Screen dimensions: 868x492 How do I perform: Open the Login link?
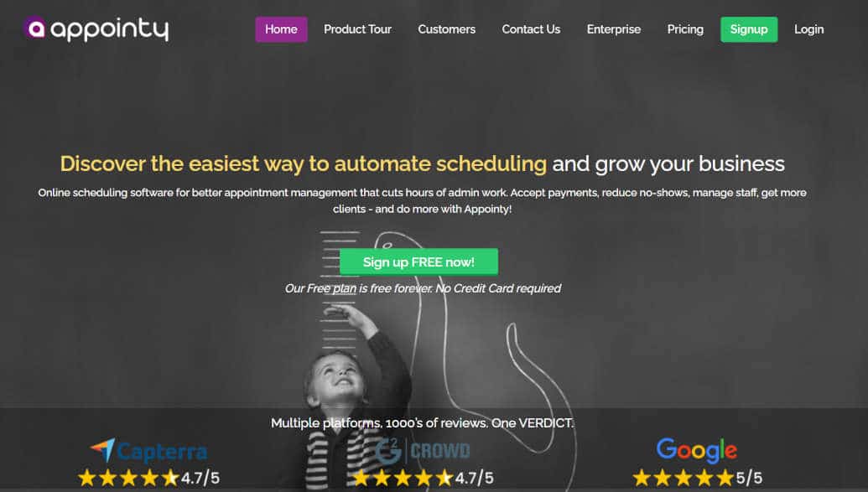(808, 29)
